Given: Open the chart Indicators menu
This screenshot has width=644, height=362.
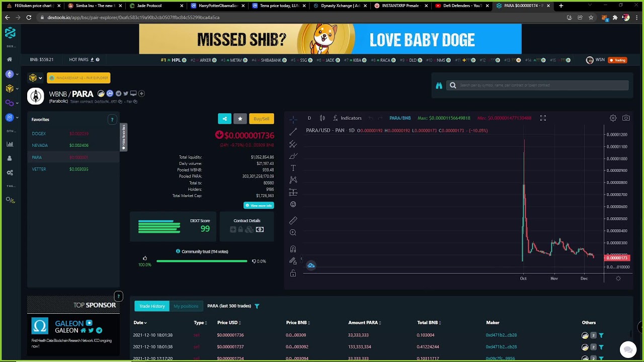Looking at the screenshot, I should pyautogui.click(x=347, y=118).
